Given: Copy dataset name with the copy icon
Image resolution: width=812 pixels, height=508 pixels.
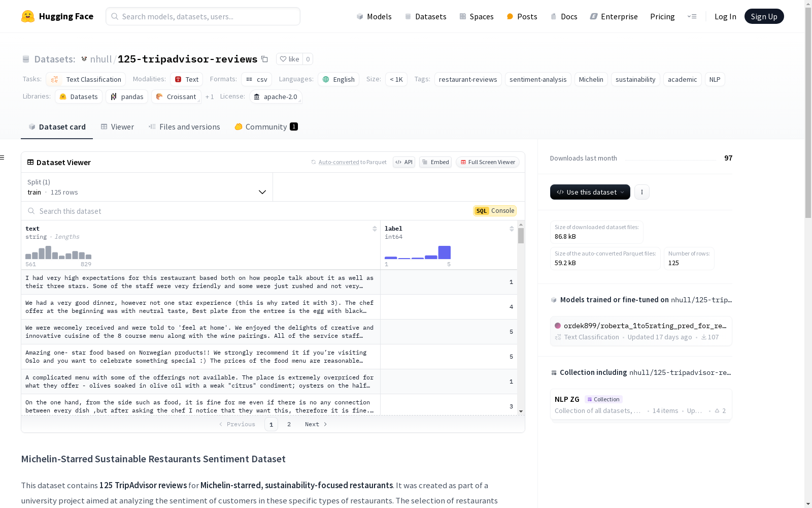Looking at the screenshot, I should 264,59.
